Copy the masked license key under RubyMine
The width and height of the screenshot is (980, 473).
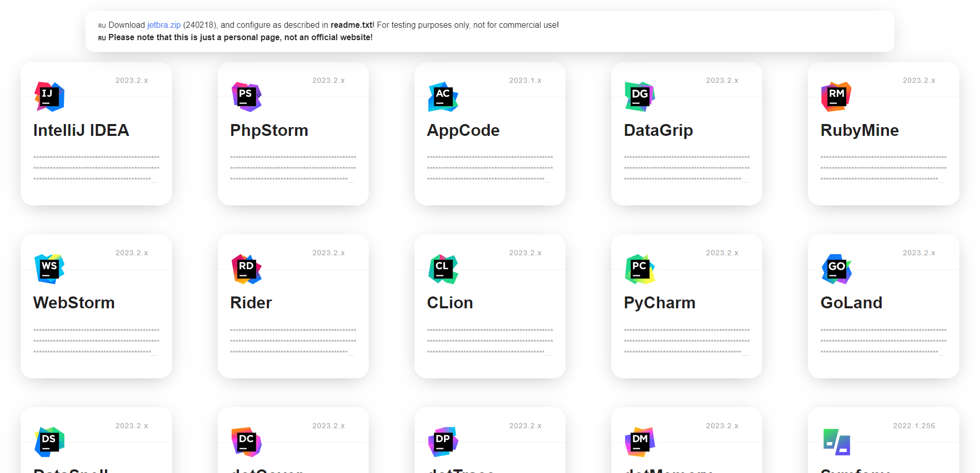coord(883,169)
